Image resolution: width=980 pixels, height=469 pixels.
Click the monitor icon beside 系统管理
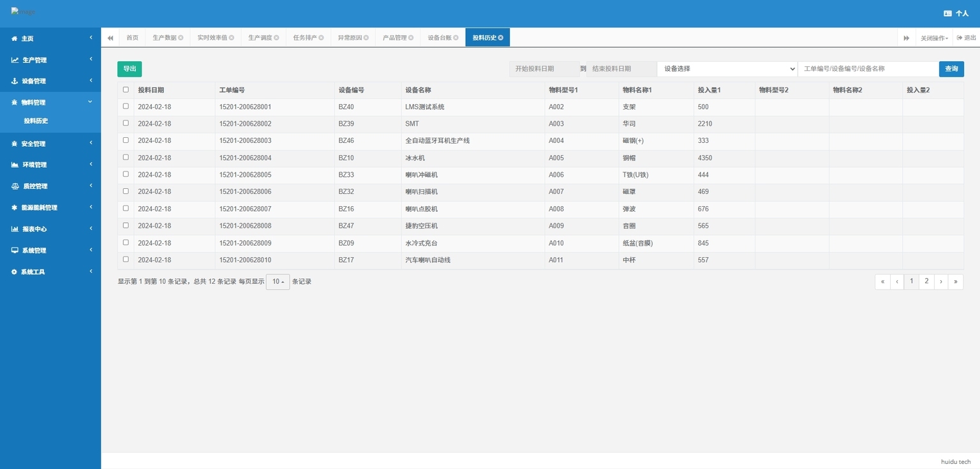tap(15, 251)
